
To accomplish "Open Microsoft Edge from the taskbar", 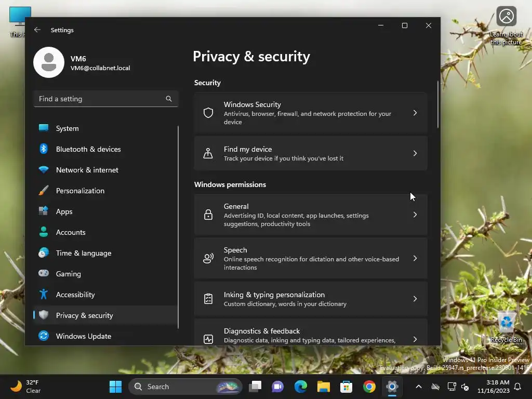I will (x=301, y=387).
